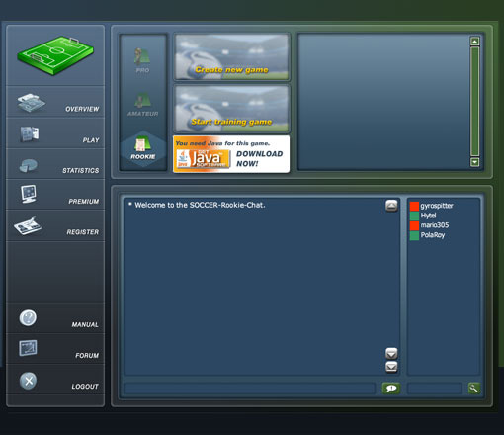Image resolution: width=504 pixels, height=435 pixels.
Task: Select the Statistics pie chart icon
Action: [x=29, y=165]
